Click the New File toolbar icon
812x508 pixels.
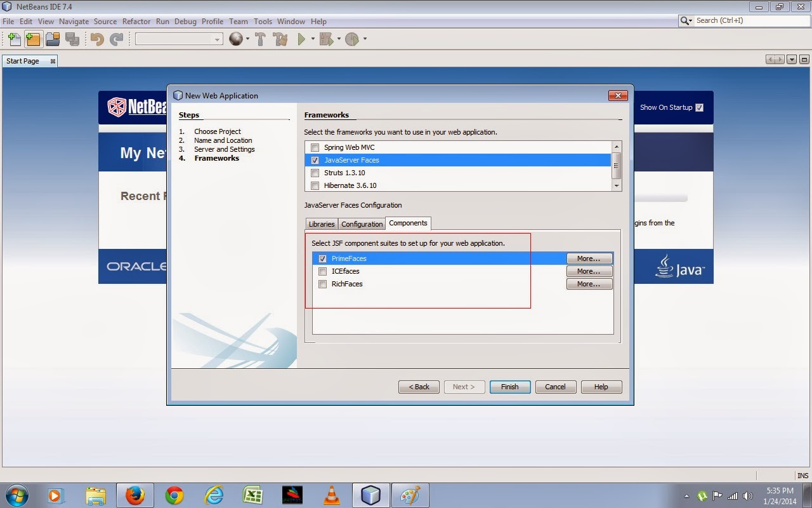[14, 39]
